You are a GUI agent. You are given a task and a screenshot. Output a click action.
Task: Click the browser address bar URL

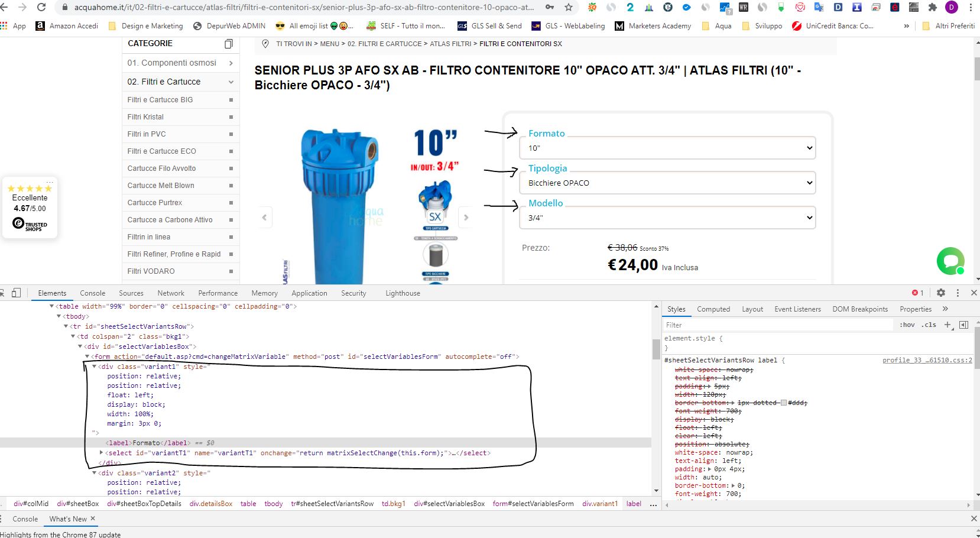[x=304, y=8]
